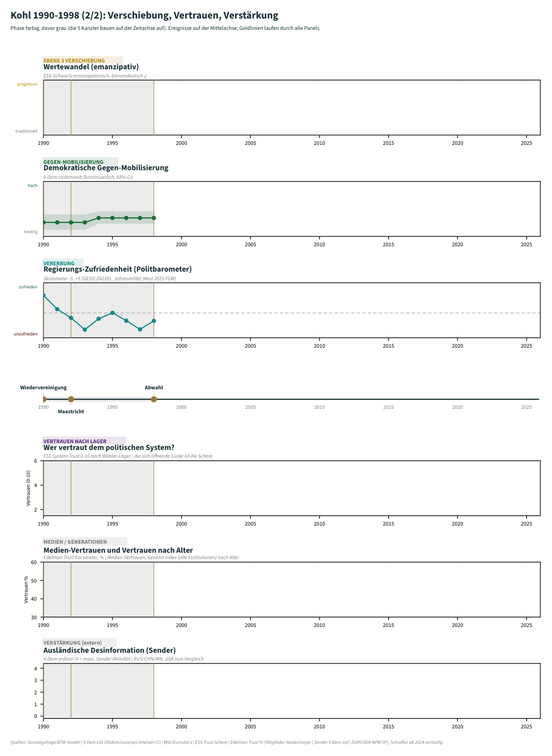This screenshot has width=552, height=756.
Task: Click the Wertewandel (emanzipativ) panel title
Action: (x=91, y=67)
